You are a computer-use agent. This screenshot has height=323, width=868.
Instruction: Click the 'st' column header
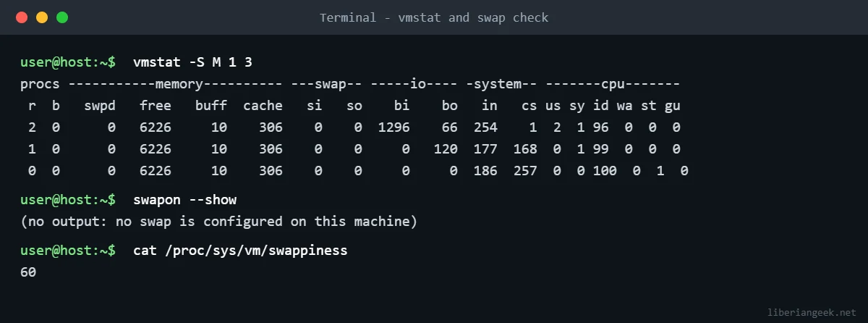click(649, 106)
